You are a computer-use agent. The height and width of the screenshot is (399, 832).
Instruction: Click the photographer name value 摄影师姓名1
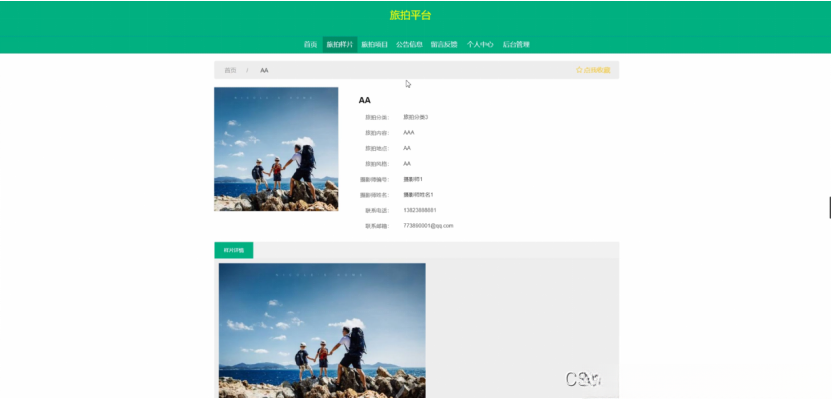pyautogui.click(x=418, y=195)
